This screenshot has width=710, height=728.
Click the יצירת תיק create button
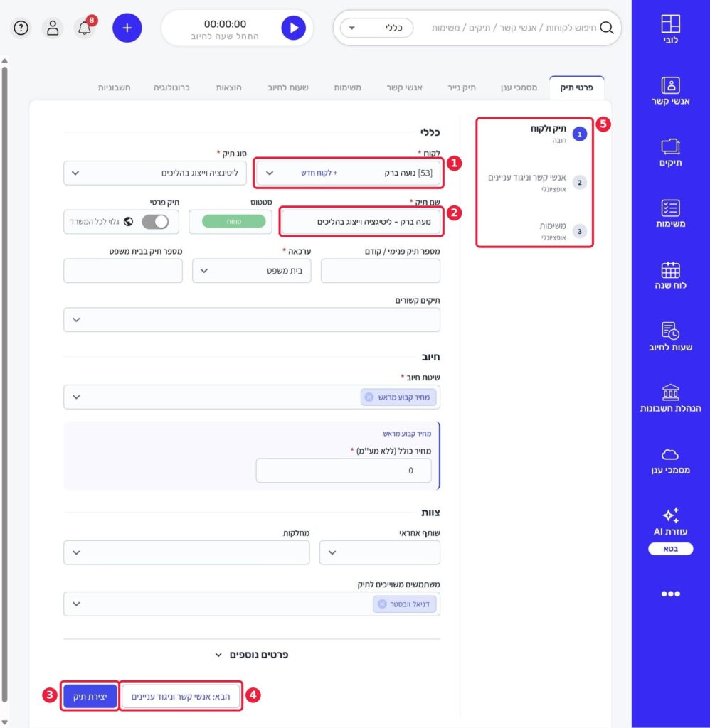(x=90, y=696)
